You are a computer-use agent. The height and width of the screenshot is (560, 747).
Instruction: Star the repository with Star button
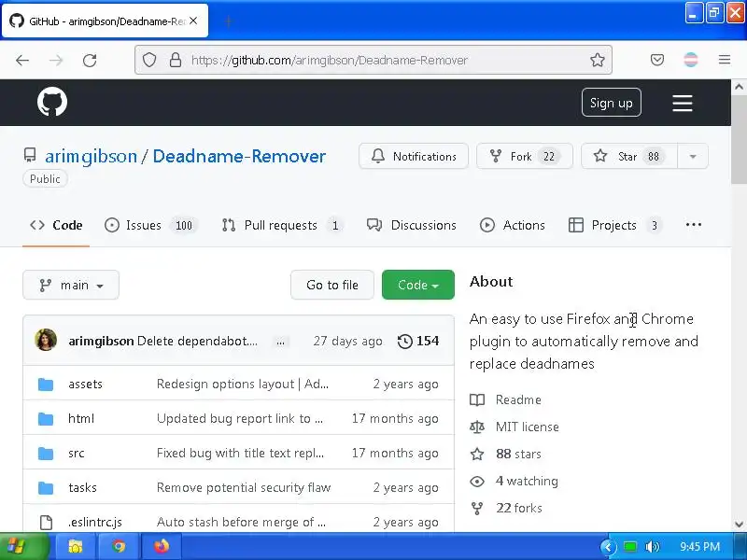[629, 156]
